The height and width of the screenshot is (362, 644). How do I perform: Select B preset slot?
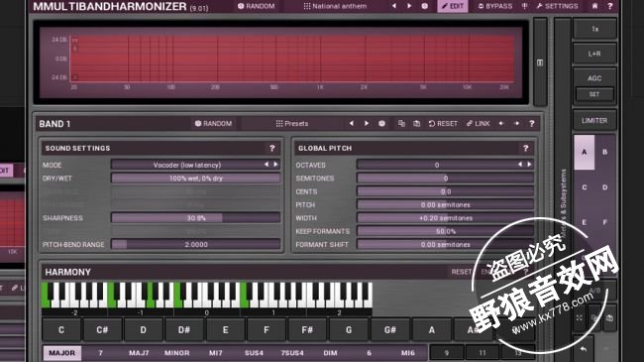point(604,152)
